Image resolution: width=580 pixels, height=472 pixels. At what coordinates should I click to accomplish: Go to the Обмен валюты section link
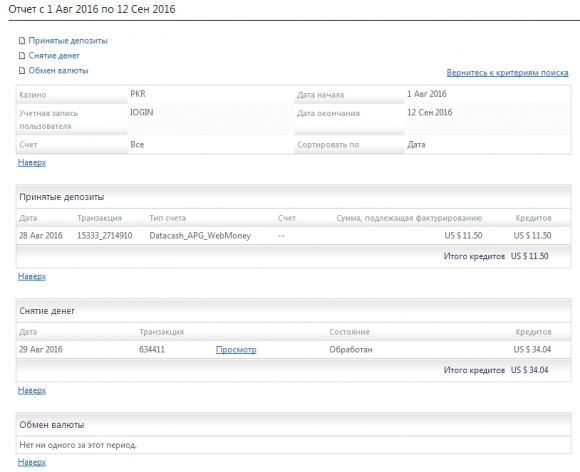coord(58,71)
